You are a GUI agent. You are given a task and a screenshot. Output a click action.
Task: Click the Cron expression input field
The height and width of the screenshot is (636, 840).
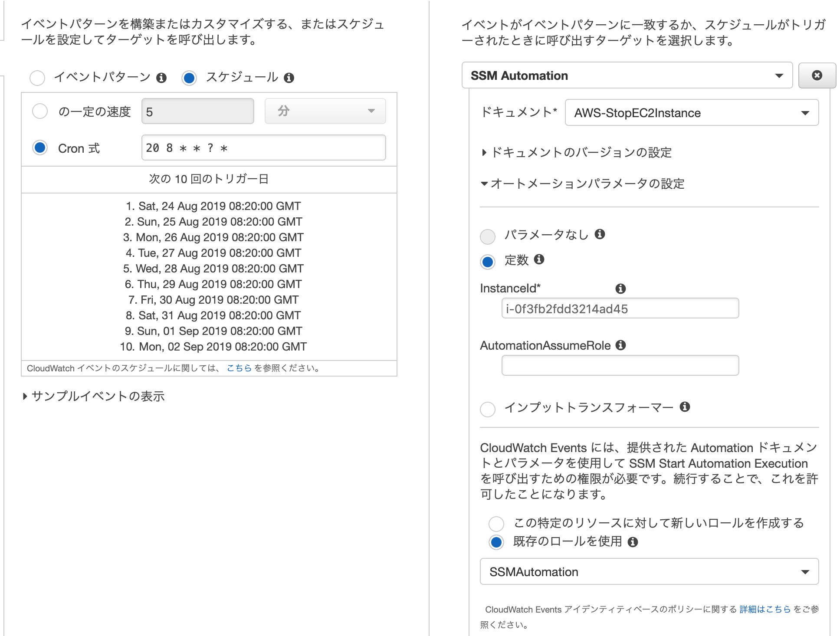[263, 148]
